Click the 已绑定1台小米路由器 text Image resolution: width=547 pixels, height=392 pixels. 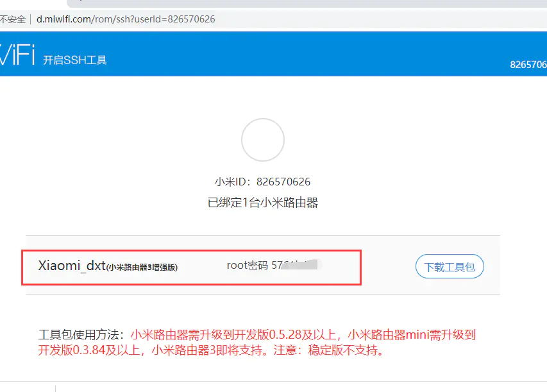[x=263, y=203]
